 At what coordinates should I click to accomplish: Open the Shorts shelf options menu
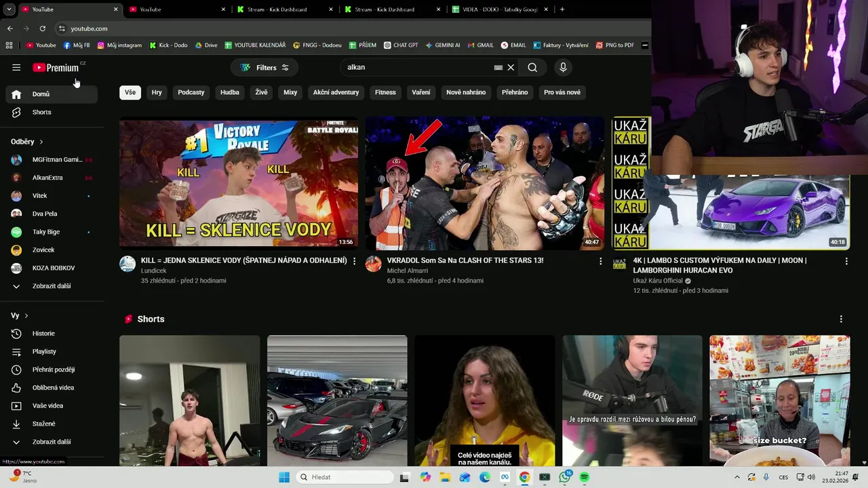(x=841, y=319)
